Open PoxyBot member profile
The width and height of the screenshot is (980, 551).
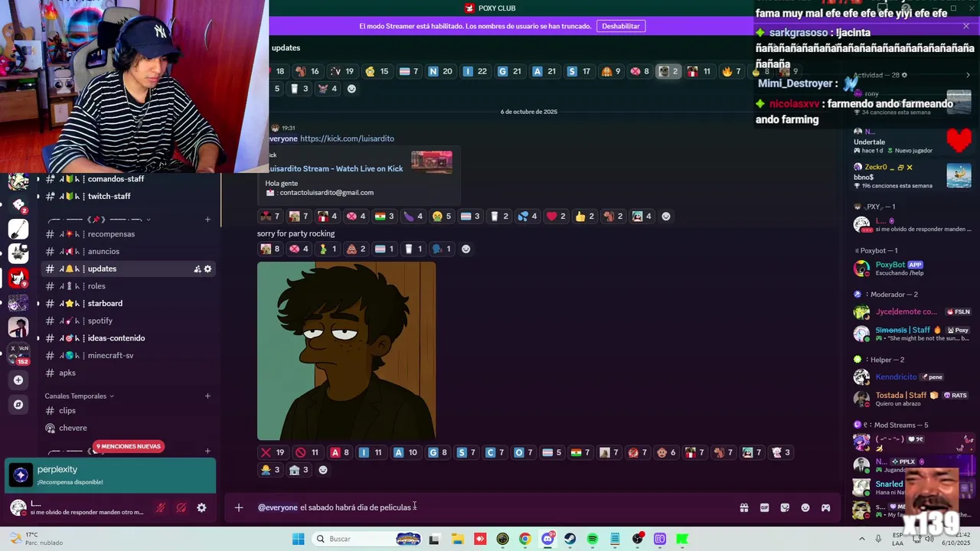(x=912, y=268)
